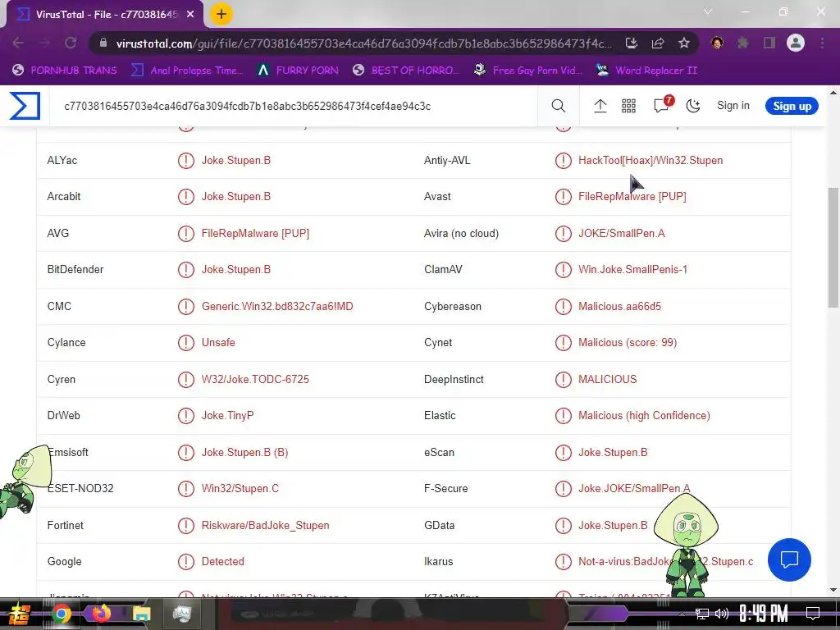Click the share page icon
Image resolution: width=840 pixels, height=630 pixels.
pos(658,43)
